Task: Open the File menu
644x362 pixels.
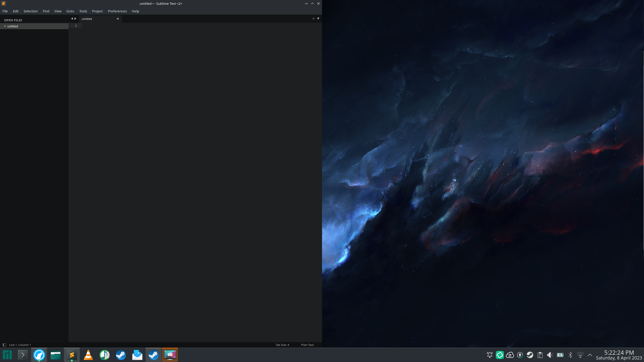Action: pos(5,11)
